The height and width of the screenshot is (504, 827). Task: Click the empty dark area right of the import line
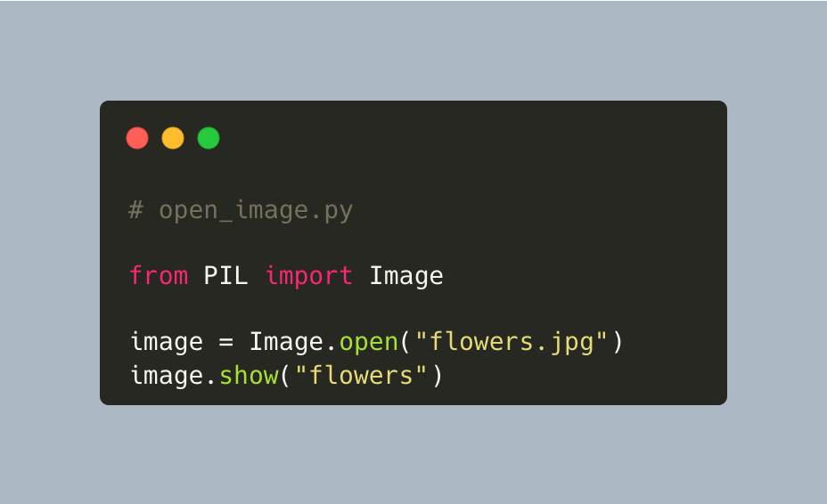click(x=580, y=276)
